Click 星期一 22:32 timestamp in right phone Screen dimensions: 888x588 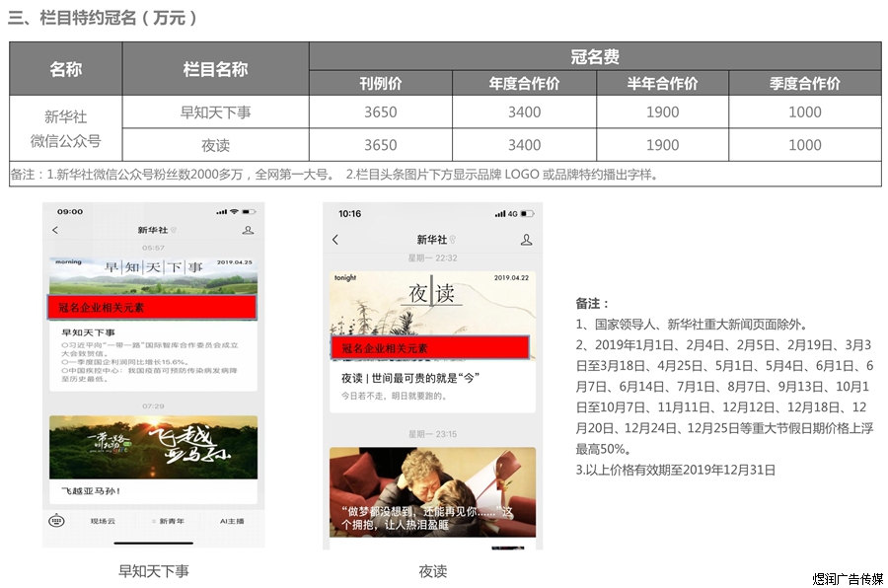point(433,257)
